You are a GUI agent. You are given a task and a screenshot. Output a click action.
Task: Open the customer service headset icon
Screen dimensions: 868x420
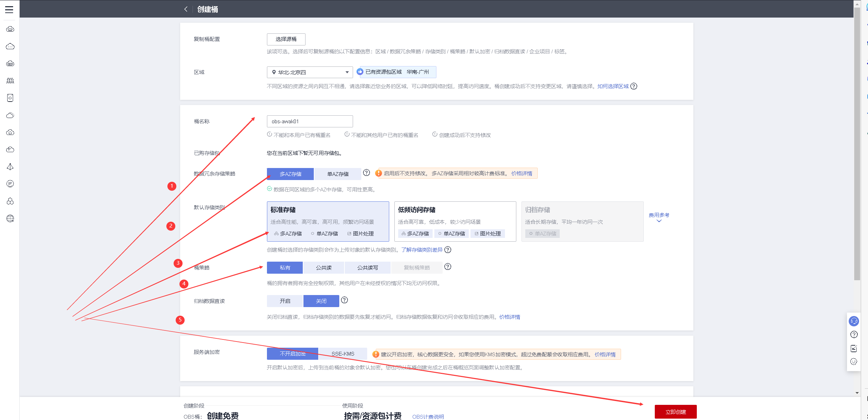pyautogui.click(x=854, y=321)
